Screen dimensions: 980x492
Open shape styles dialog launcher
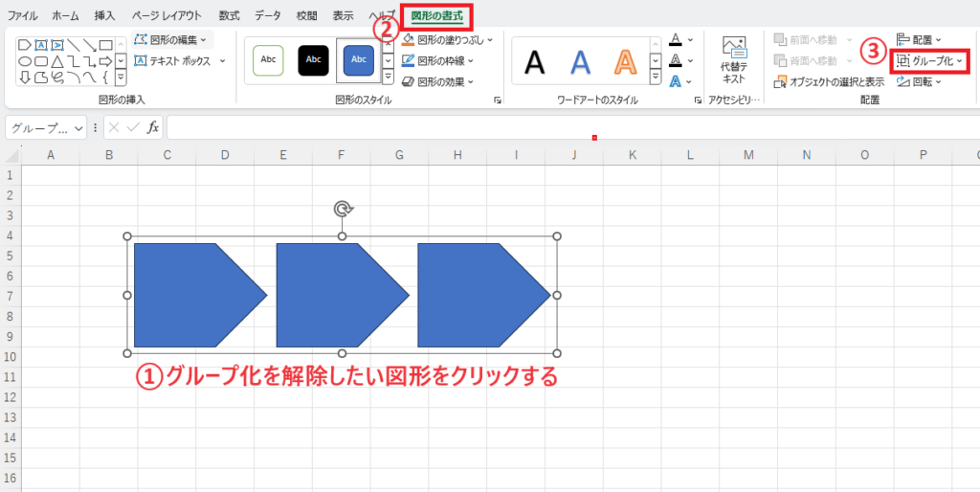click(498, 100)
